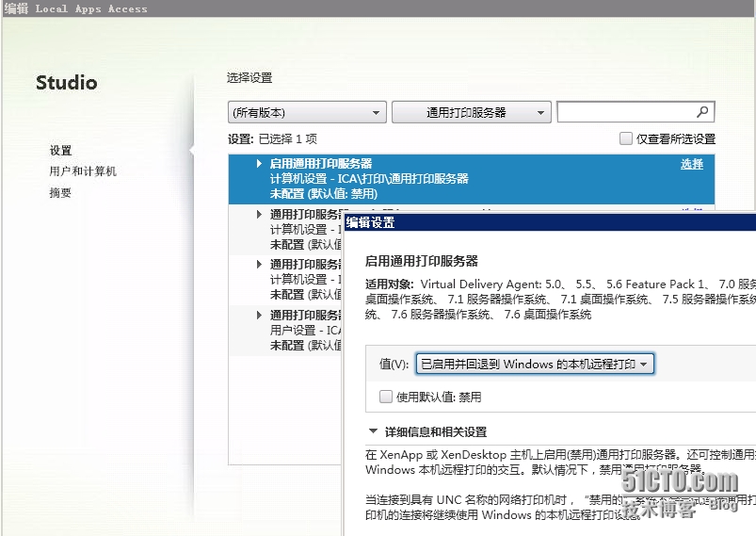Expand the 用户设置 通用打印服务器 row arrow
The height and width of the screenshot is (536, 756).
point(259,315)
